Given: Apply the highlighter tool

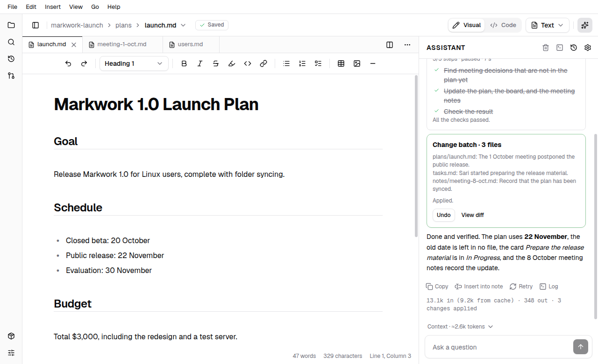Looking at the screenshot, I should point(232,63).
